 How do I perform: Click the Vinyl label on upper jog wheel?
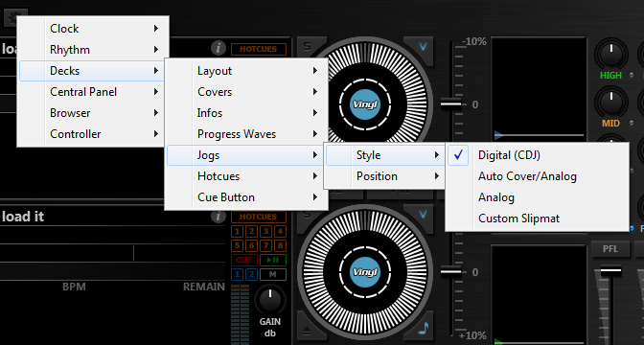pos(365,104)
